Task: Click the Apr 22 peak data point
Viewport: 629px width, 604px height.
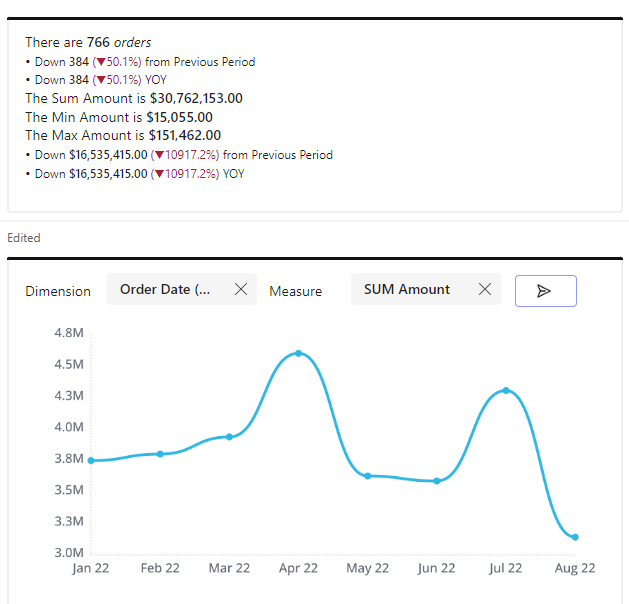Action: click(x=298, y=353)
